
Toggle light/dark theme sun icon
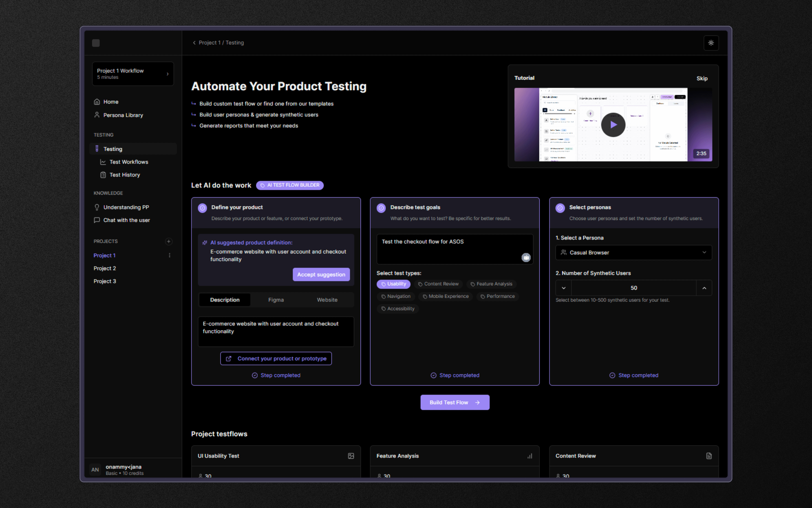[711, 43]
